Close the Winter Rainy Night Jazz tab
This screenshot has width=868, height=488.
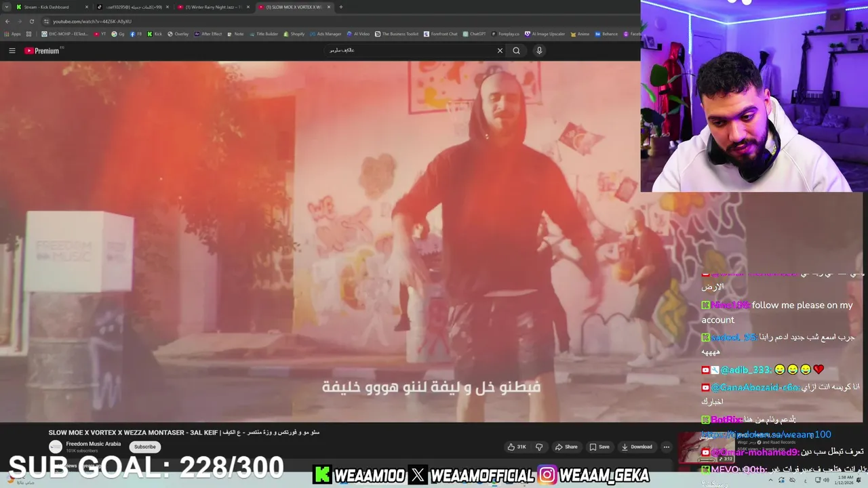point(248,7)
